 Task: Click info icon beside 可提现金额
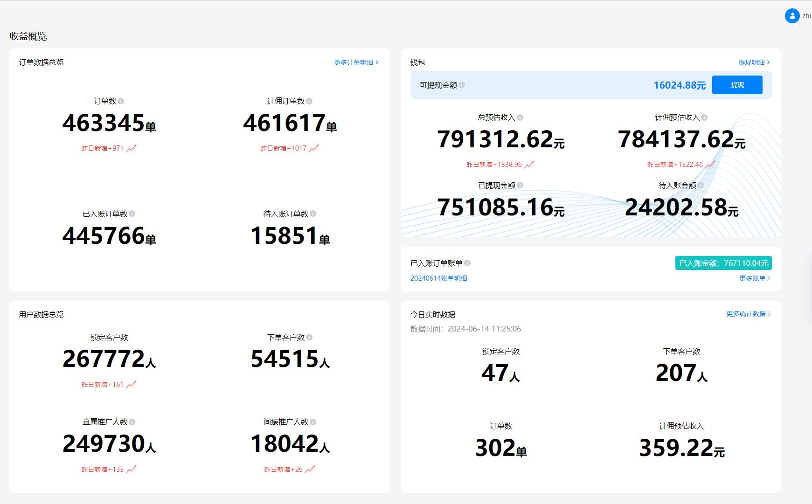coord(462,85)
